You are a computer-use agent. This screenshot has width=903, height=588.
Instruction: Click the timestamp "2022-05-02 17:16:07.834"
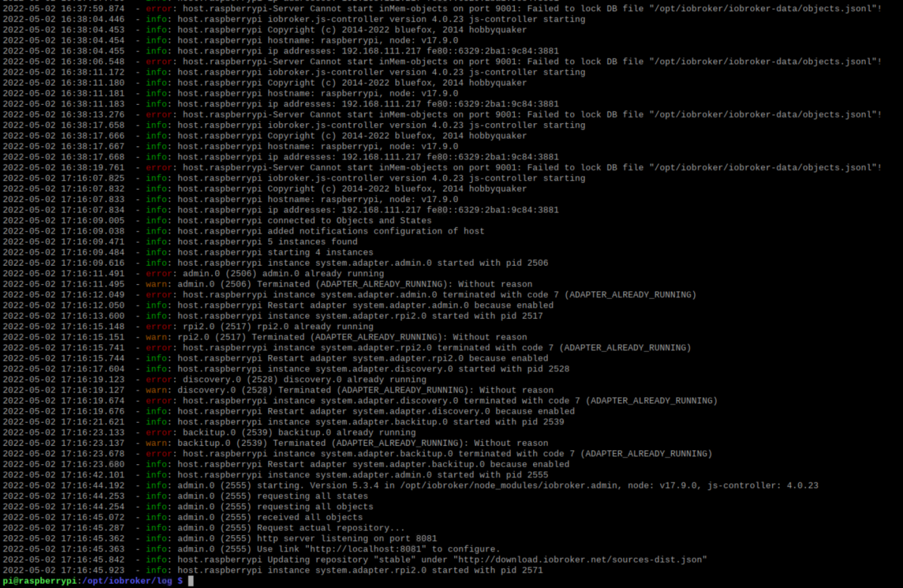tap(63, 210)
